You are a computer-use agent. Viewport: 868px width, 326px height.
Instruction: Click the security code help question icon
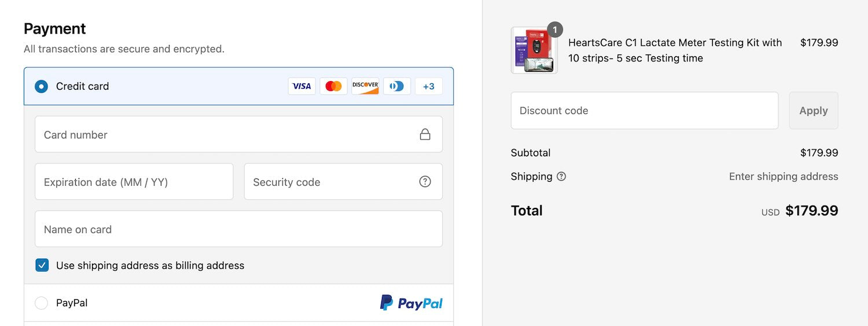coord(425,182)
